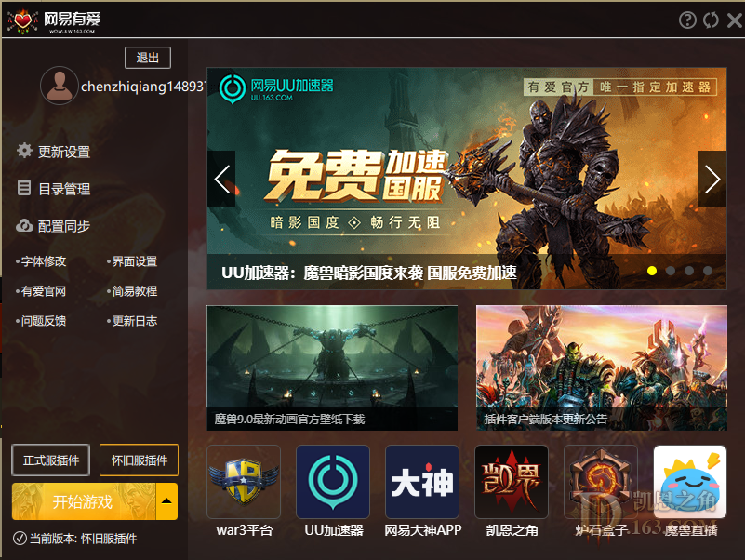Switch to 正式服插件 tab
This screenshot has width=745, height=560.
pyautogui.click(x=51, y=460)
